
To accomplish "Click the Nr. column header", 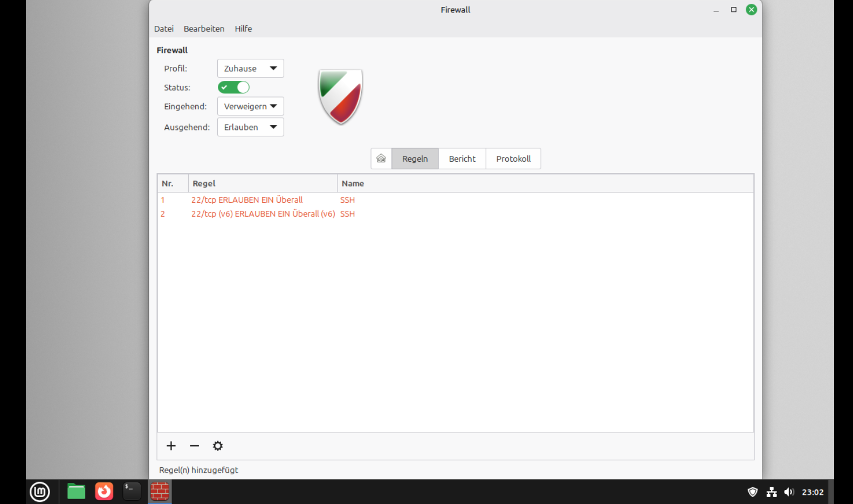I will pos(173,183).
